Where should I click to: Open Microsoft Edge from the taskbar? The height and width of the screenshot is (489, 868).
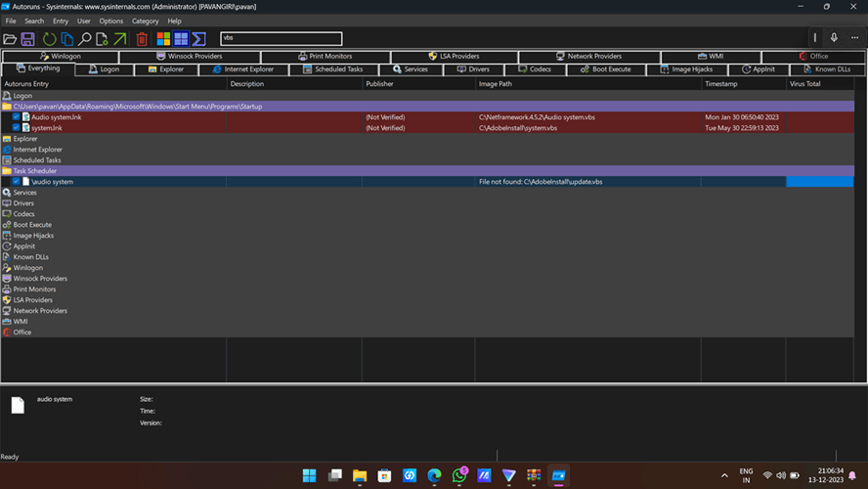tap(435, 475)
